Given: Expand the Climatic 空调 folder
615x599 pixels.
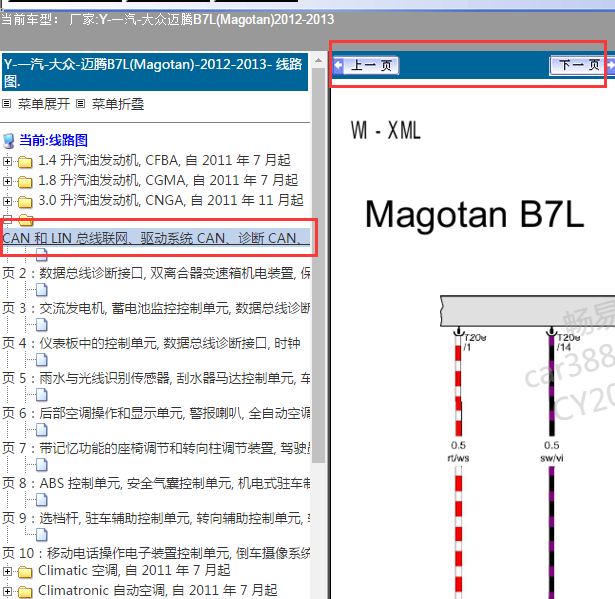Looking at the screenshot, I should 7,571.
